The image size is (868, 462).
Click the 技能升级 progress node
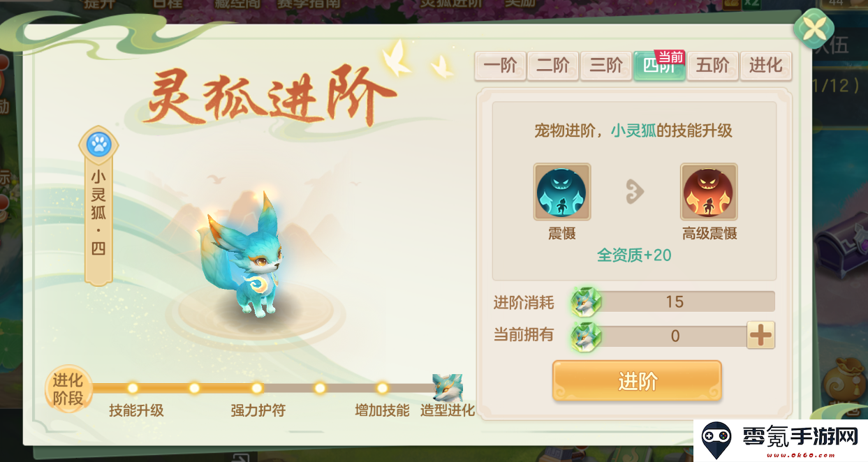[132, 388]
